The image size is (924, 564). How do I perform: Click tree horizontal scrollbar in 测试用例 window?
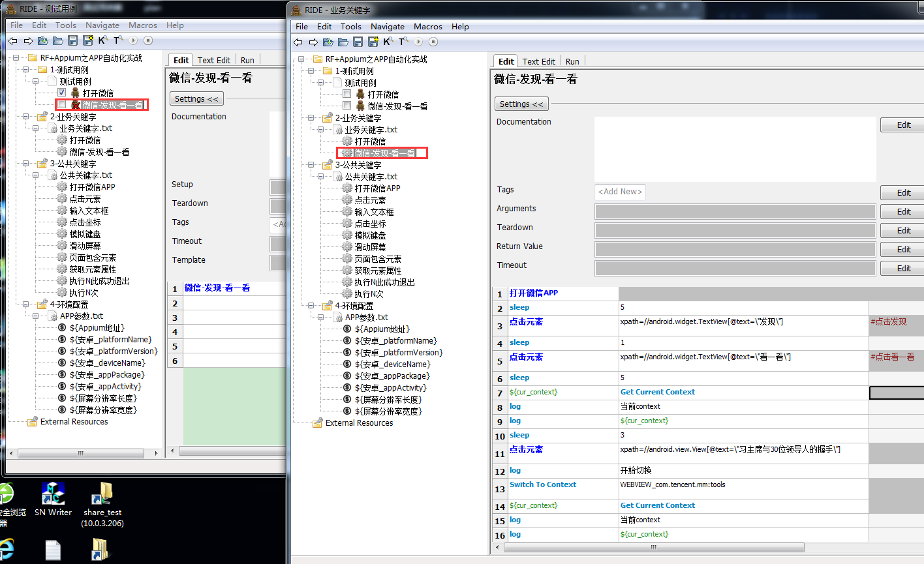point(81,453)
